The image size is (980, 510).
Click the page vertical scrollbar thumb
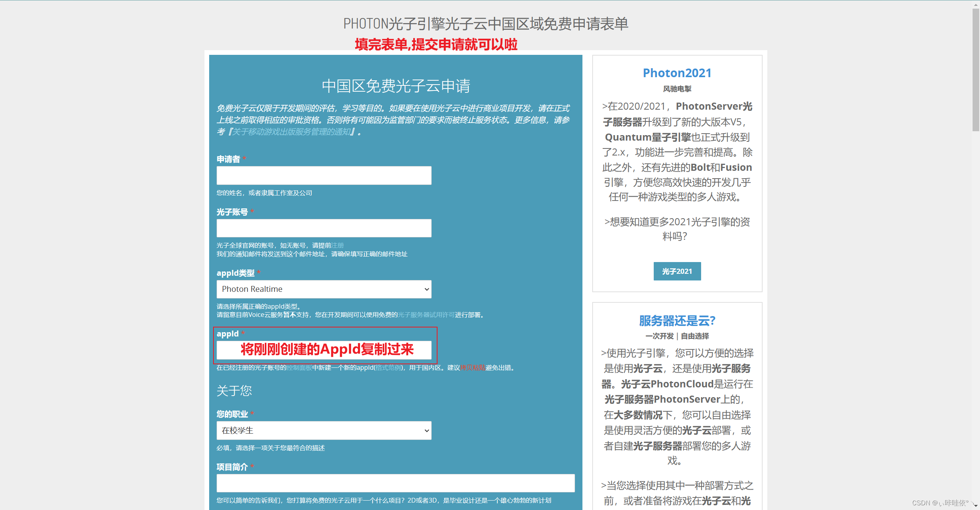click(976, 71)
